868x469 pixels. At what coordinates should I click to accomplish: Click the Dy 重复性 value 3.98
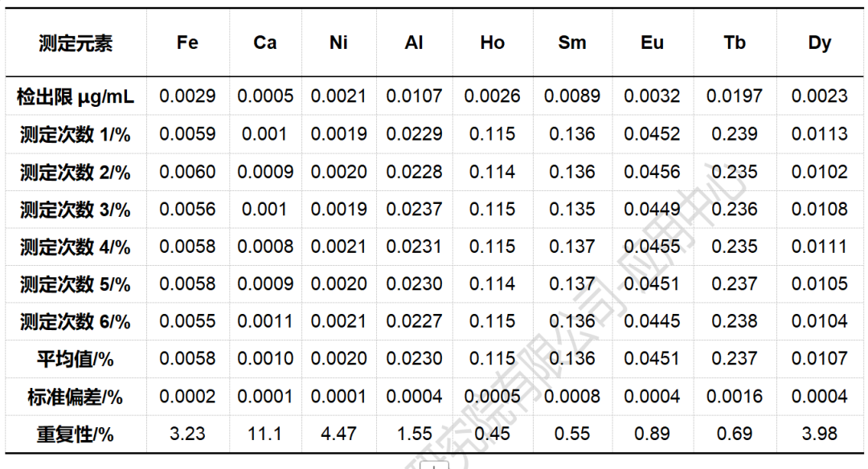819,434
